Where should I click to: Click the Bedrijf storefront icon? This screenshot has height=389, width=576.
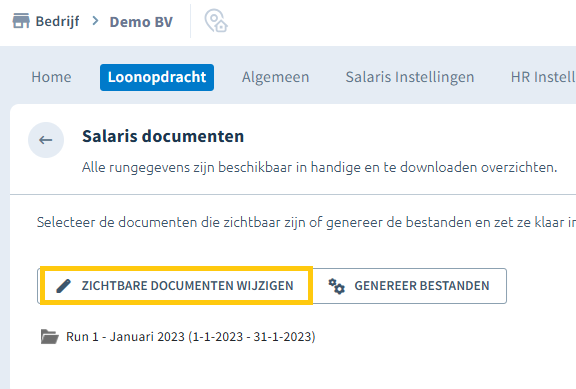tap(21, 21)
